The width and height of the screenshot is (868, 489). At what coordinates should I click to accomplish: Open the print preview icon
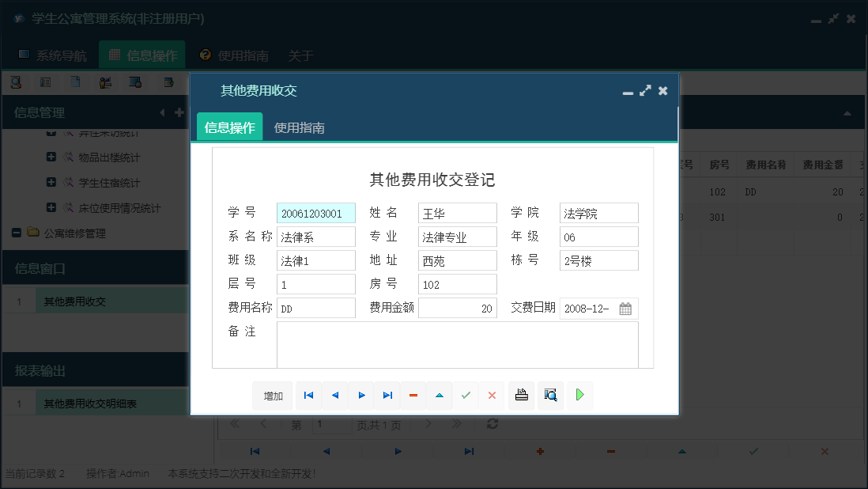[x=550, y=395]
